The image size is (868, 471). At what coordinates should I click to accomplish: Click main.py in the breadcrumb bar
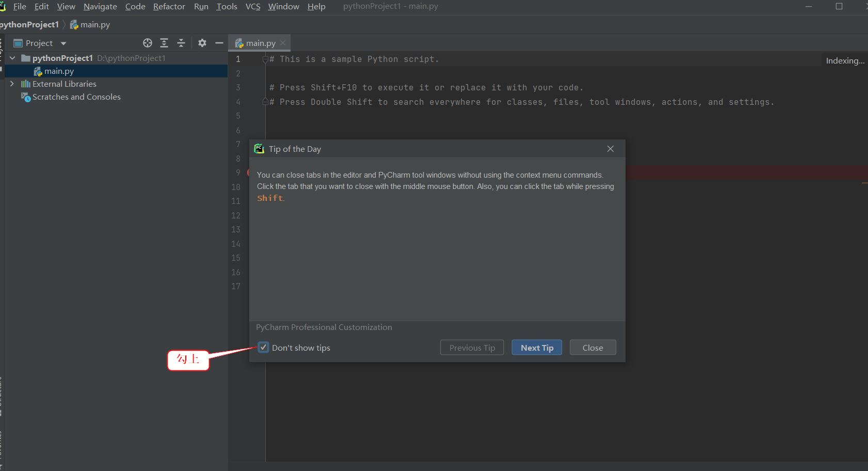[95, 24]
